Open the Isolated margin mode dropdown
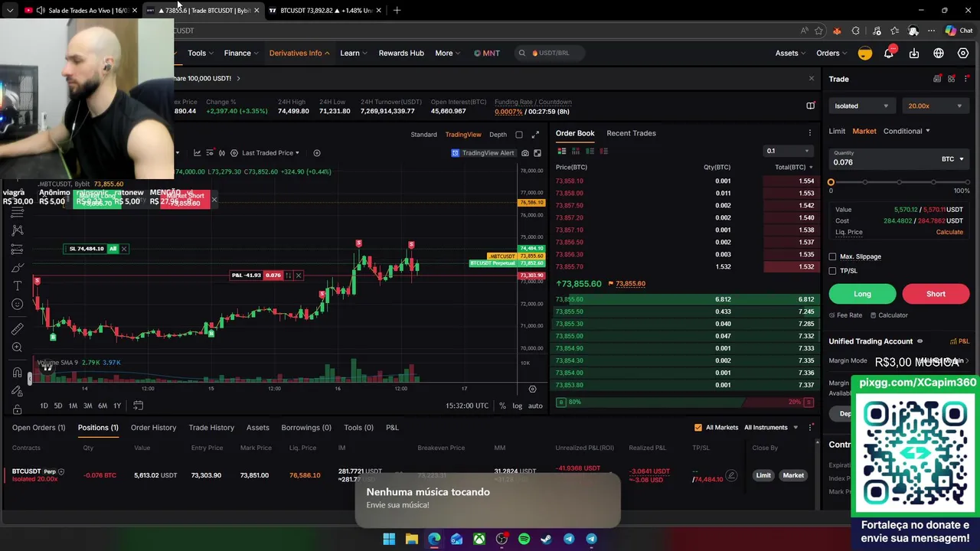The image size is (980, 551). click(862, 106)
